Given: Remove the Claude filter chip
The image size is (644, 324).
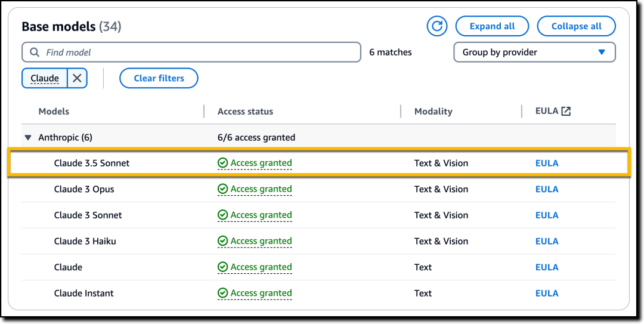Looking at the screenshot, I should 77,78.
